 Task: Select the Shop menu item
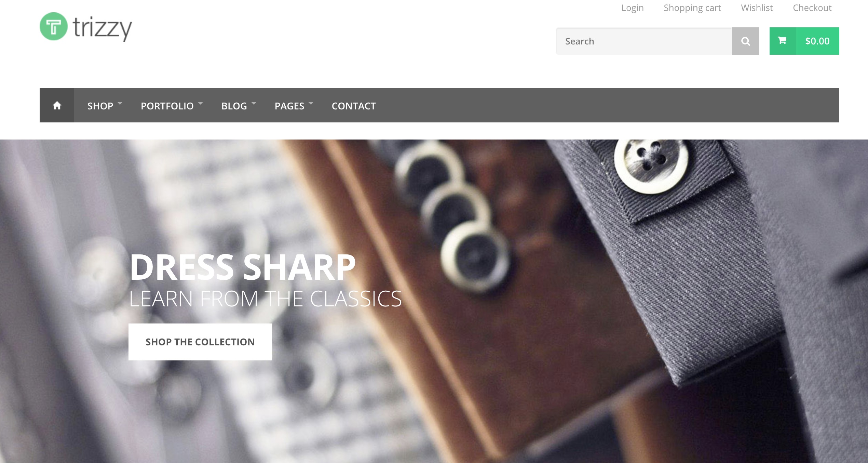[100, 106]
